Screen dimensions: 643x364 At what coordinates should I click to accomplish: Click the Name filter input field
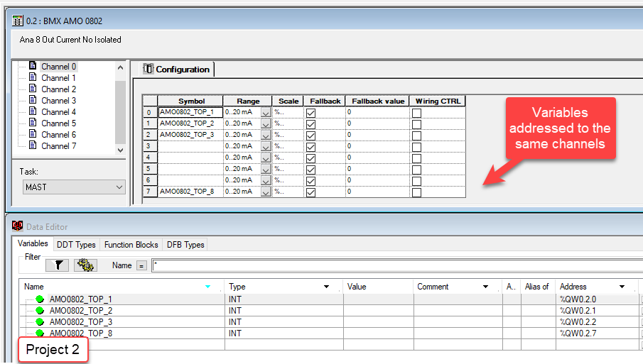[397, 265]
